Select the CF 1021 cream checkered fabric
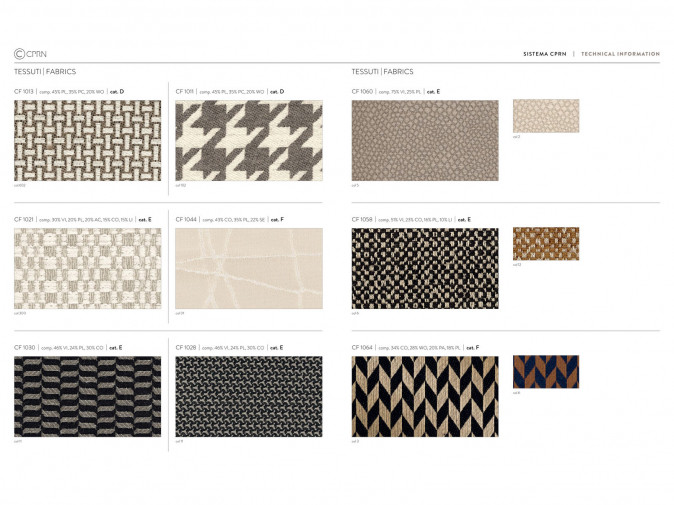 pyautogui.click(x=87, y=268)
